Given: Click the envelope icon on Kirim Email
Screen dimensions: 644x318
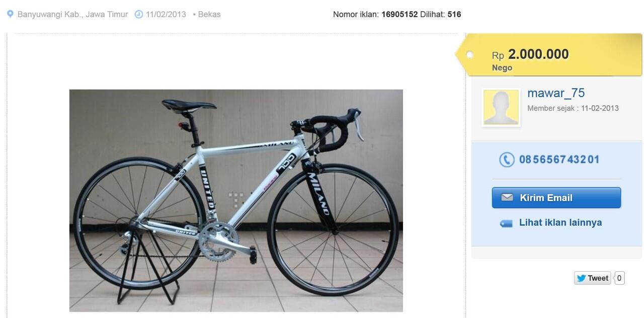Looking at the screenshot, I should [x=507, y=197].
